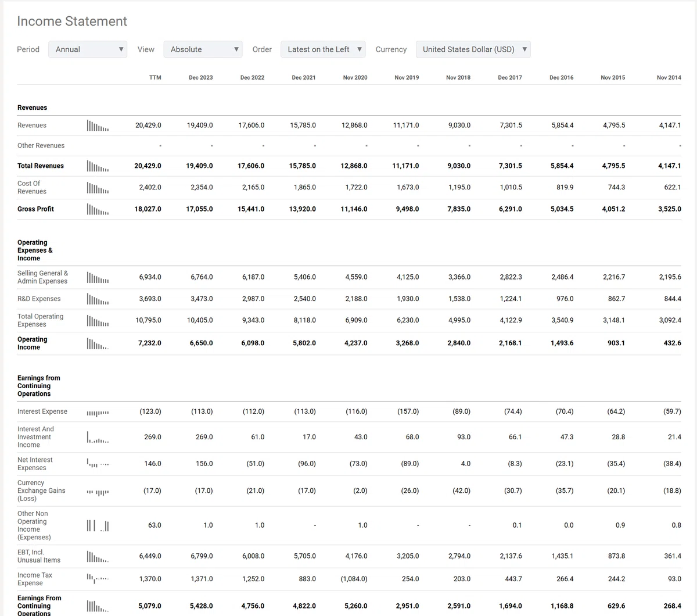The height and width of the screenshot is (616, 697).
Task: Click the Cost Of Revenues sparkline chart
Action: point(98,188)
